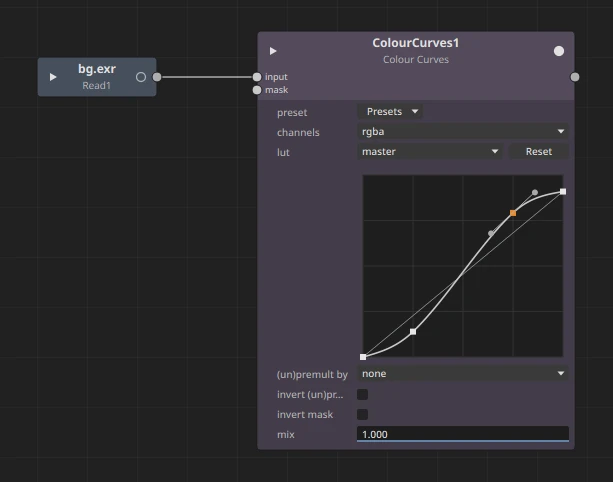This screenshot has width=613, height=482.
Task: Click the ColourCurves1 output port
Action: coord(575,77)
